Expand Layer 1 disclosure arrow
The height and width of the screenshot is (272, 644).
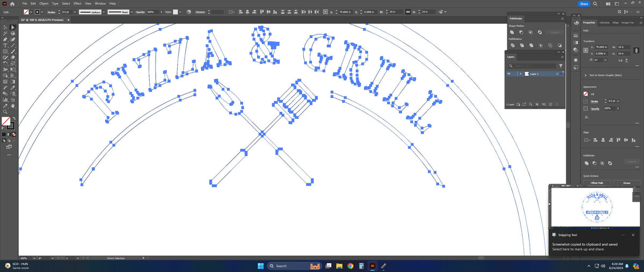tap(521, 74)
